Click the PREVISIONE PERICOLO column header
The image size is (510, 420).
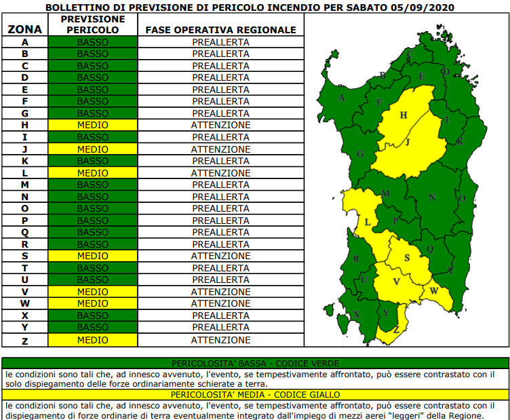[93, 25]
